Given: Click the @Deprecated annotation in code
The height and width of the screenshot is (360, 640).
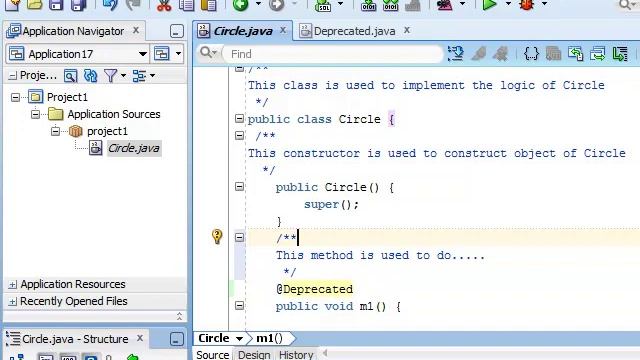Looking at the screenshot, I should coord(314,289).
